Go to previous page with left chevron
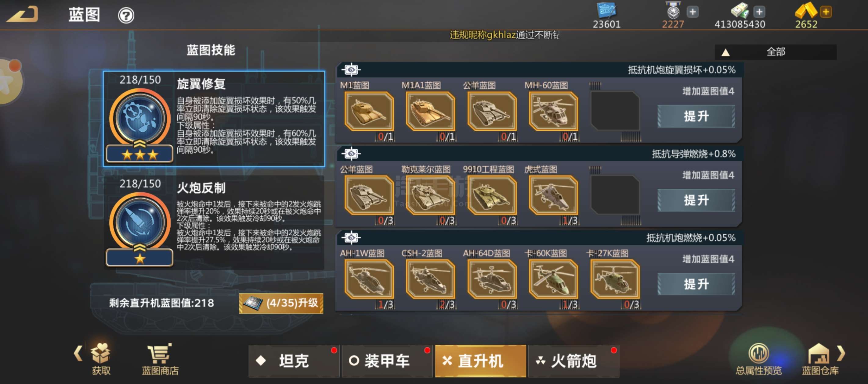 point(78,353)
